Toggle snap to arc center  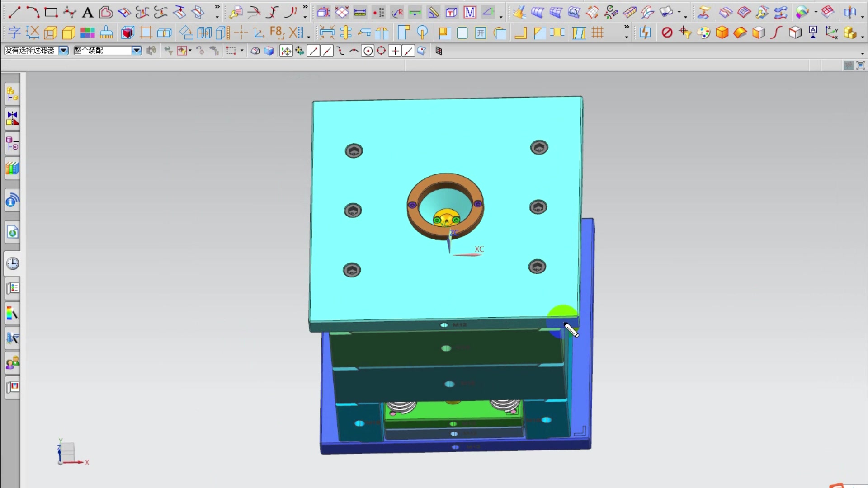[368, 51]
